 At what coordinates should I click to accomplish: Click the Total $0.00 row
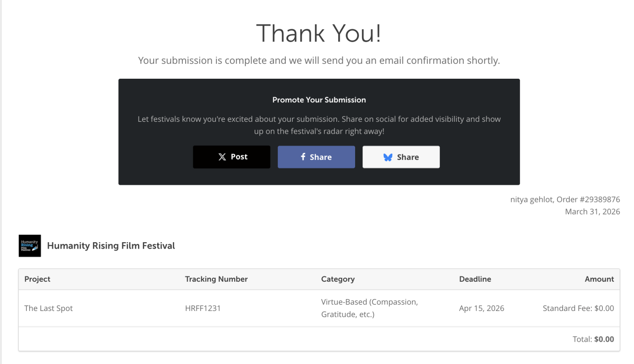coord(593,339)
